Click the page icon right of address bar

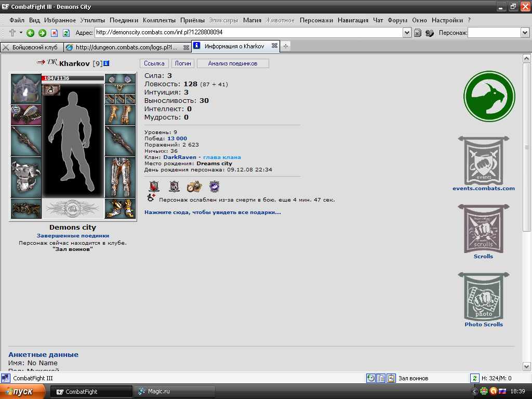pyautogui.click(x=418, y=33)
